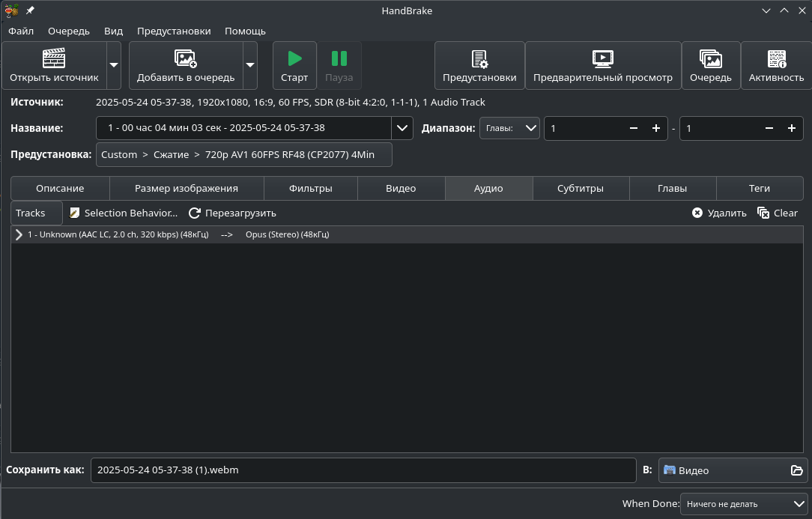Switch to the Теги tab
This screenshot has height=519, width=812.
click(759, 188)
